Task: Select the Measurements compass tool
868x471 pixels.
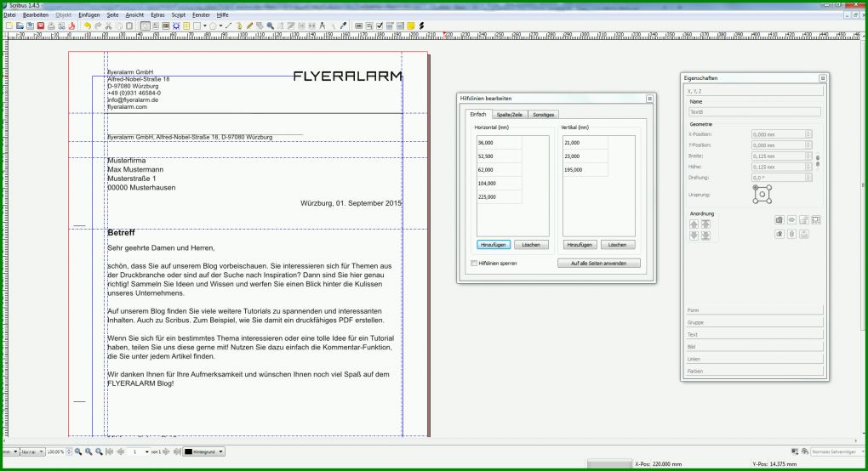Action: click(x=323, y=26)
